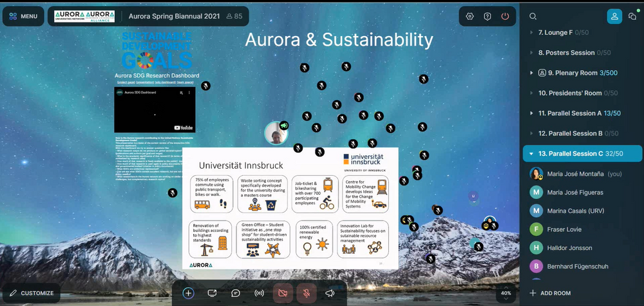
Task: Collapse 13. Parallel Session C
Action: (532, 153)
